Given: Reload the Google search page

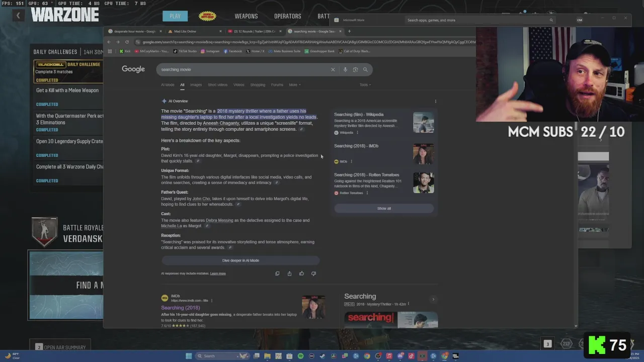Looking at the screenshot, I should tap(127, 42).
